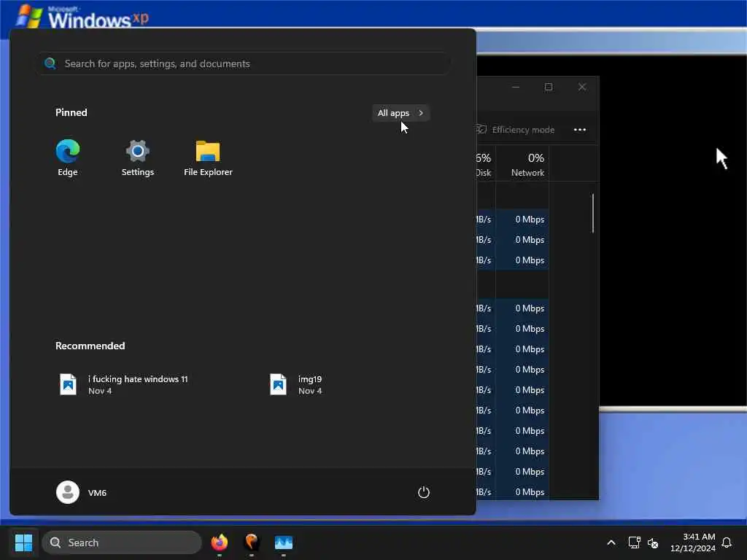
Task: Sort by the Network column header
Action: point(522,164)
